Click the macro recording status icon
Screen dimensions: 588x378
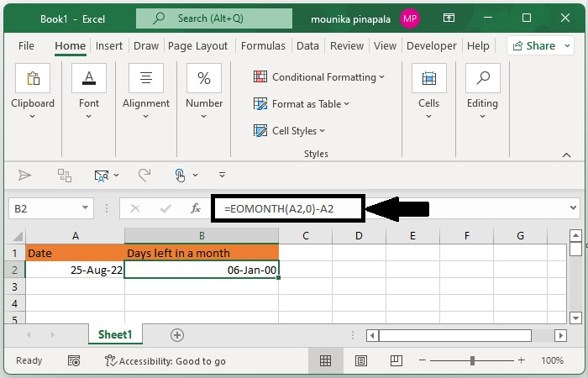click(74, 360)
